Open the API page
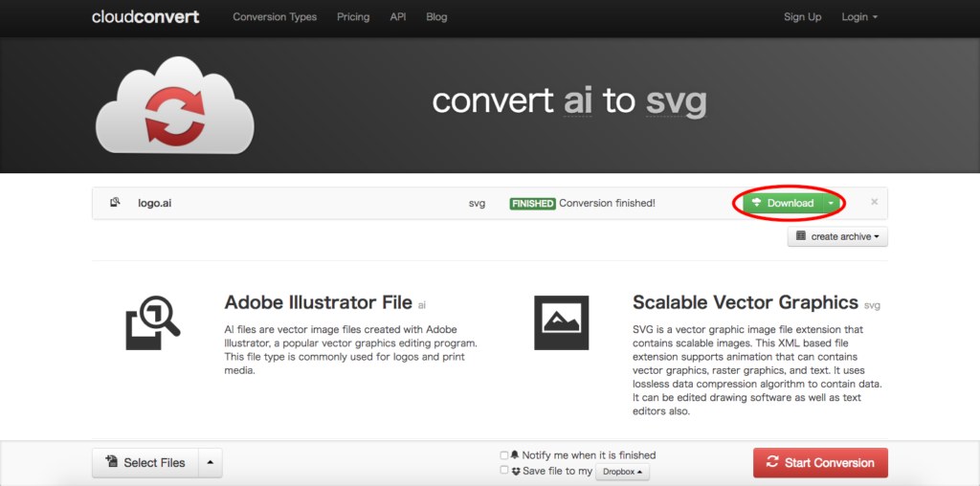980x486 pixels. pos(398,17)
